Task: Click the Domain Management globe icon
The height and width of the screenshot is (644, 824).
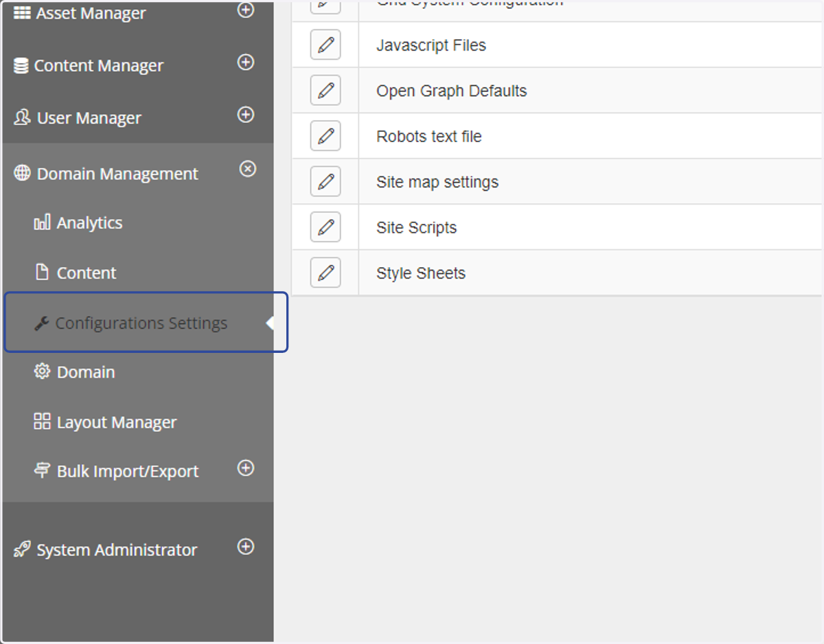Action: tap(23, 174)
